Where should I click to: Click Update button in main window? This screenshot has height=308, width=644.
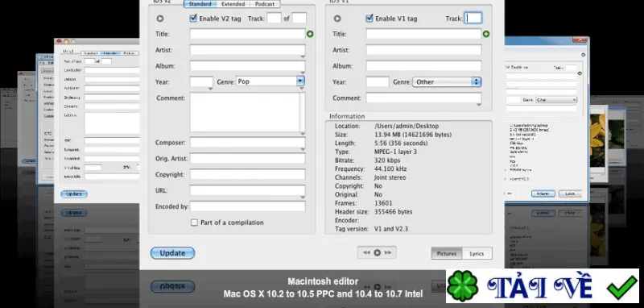tap(172, 253)
